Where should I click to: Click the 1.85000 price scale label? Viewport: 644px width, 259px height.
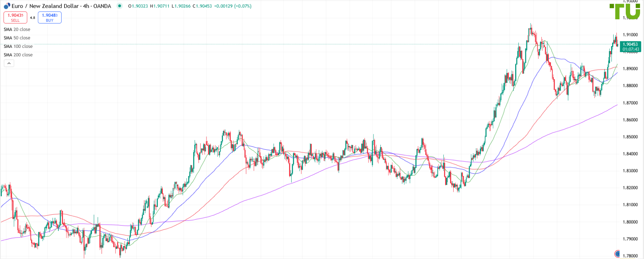point(630,137)
